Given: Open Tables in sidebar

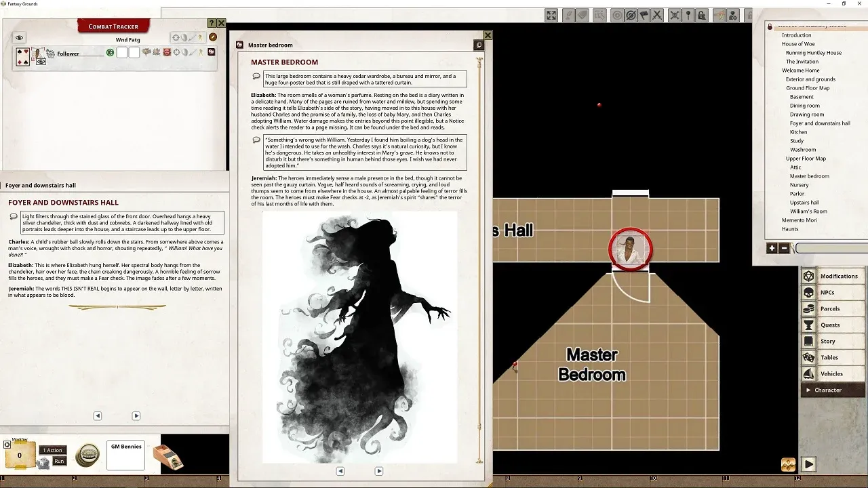Looking at the screenshot, I should tap(833, 357).
